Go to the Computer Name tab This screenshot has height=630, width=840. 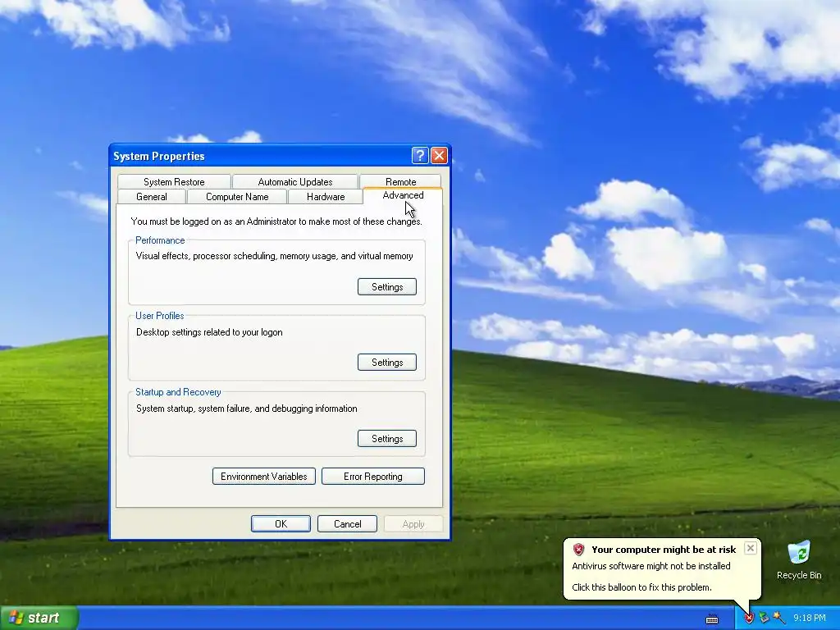pyautogui.click(x=237, y=197)
